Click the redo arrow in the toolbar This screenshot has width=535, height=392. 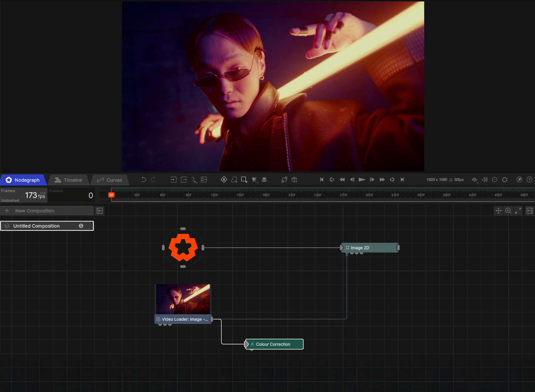153,180
